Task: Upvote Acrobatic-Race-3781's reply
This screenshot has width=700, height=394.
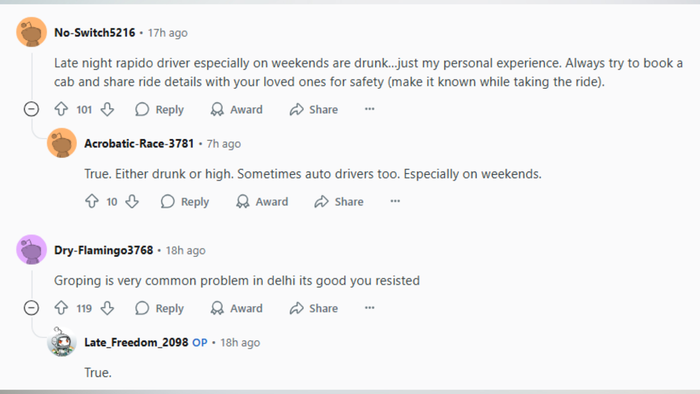Action: pyautogui.click(x=92, y=201)
